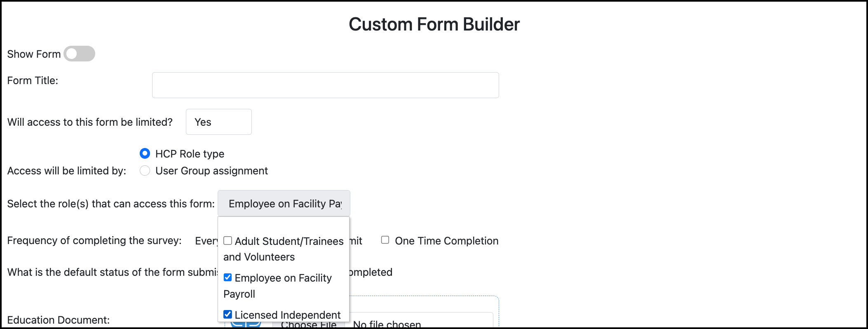Select the User Group assignment radio button
868x329 pixels.
coord(145,170)
